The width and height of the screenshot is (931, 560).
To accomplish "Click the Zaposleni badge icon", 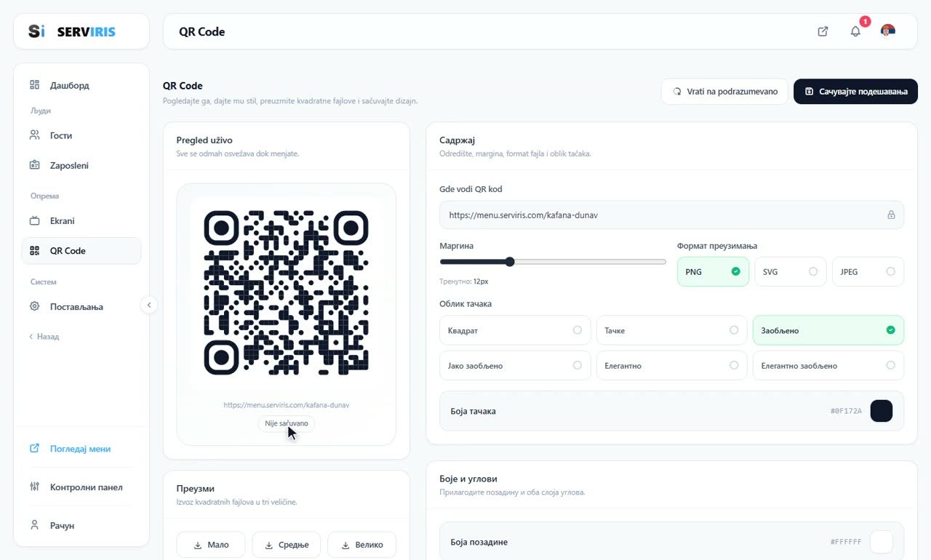I will coord(34,165).
